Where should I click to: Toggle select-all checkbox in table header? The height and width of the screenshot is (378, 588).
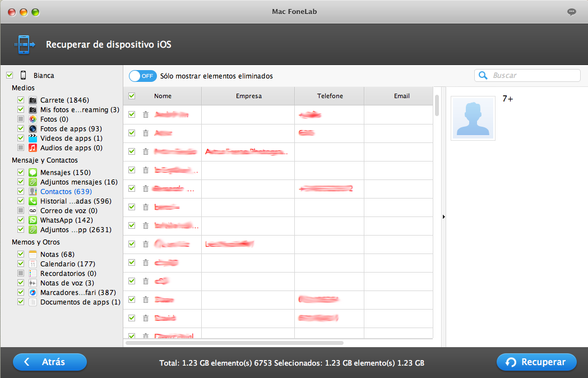point(132,96)
